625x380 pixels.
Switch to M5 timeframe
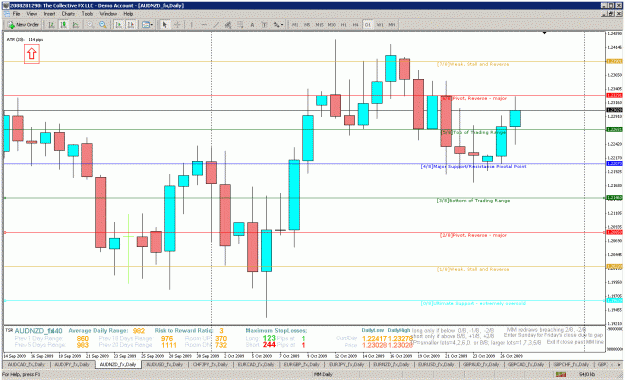[307, 25]
